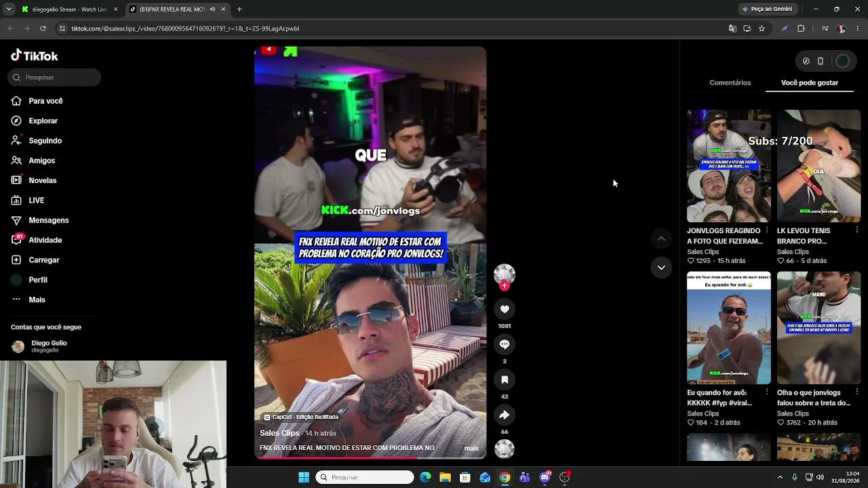Open Perfil in the sidebar
Image resolution: width=868 pixels, height=488 pixels.
(29, 280)
